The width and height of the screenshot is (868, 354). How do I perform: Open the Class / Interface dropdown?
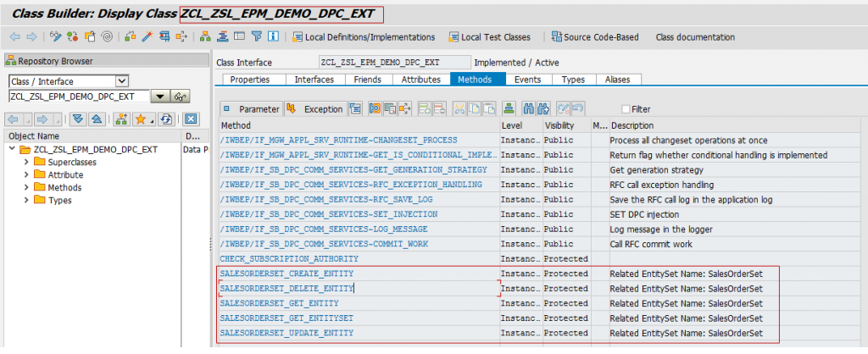pyautogui.click(x=121, y=80)
